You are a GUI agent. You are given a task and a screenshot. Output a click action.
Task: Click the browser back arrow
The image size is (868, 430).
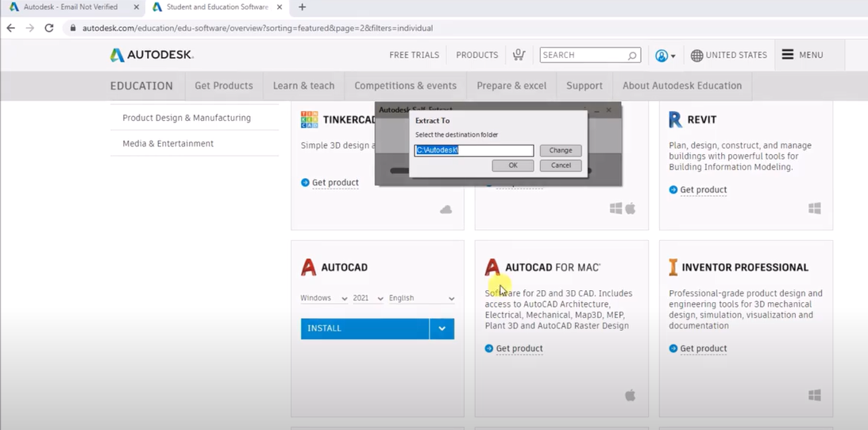click(x=10, y=28)
